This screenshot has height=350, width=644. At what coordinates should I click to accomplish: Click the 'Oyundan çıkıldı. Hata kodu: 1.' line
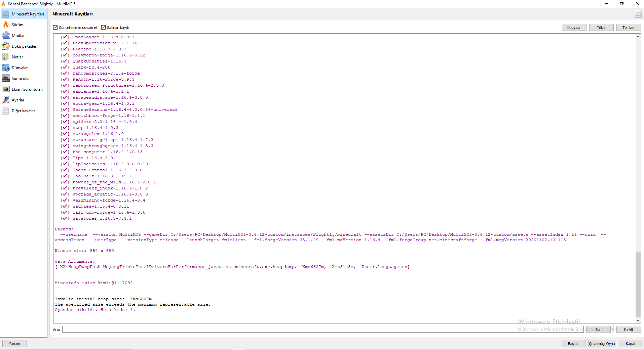pos(95,310)
